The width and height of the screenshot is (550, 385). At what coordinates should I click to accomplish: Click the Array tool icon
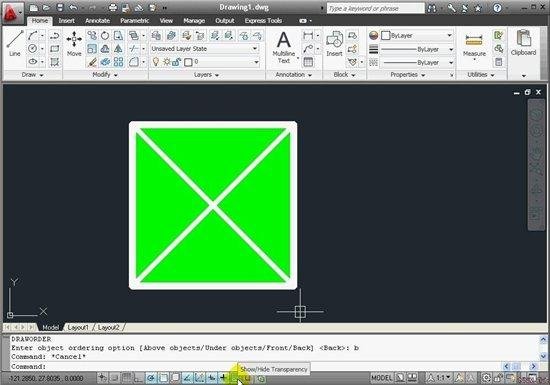[x=119, y=62]
